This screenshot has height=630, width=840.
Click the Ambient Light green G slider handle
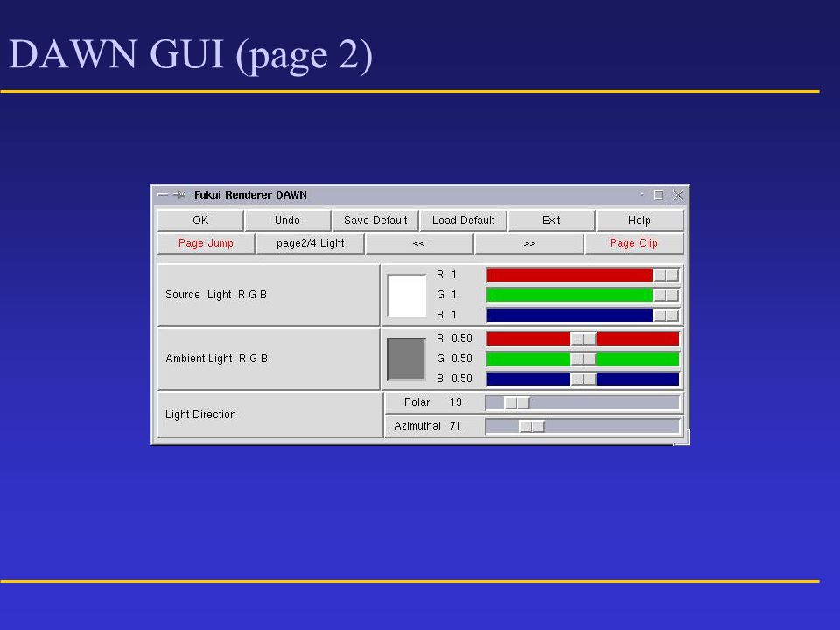click(584, 359)
